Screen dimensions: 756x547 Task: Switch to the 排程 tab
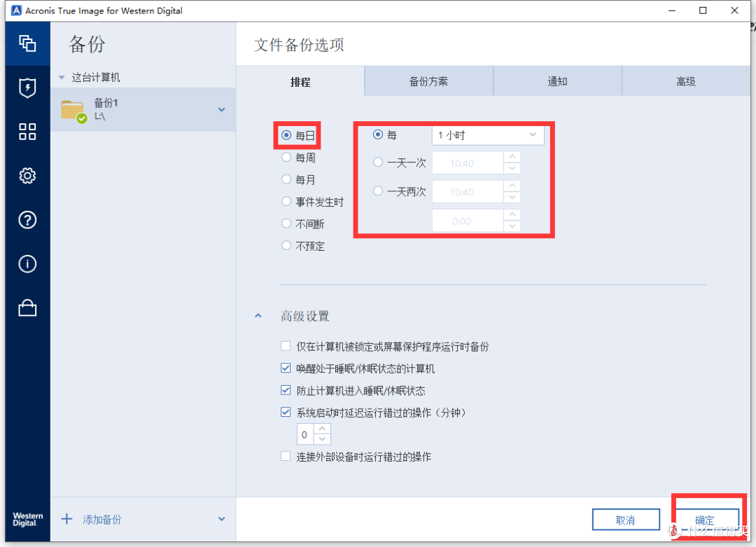(x=300, y=81)
